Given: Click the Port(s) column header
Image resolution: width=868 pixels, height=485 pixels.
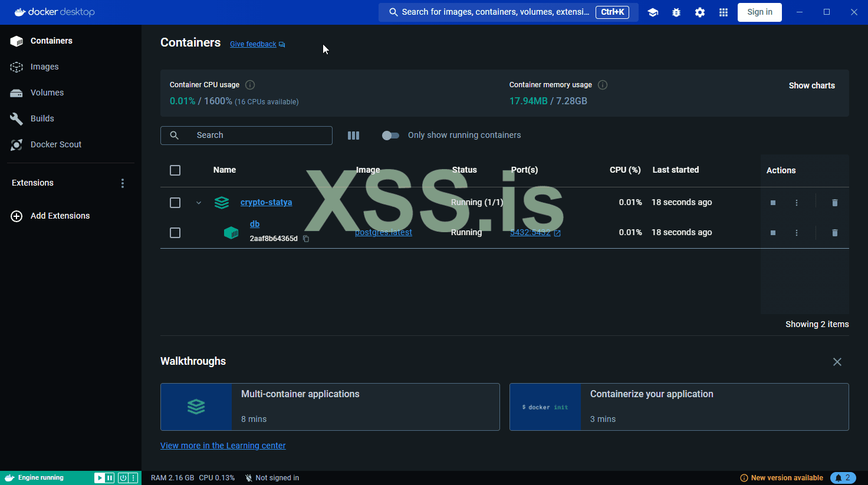Looking at the screenshot, I should click(524, 170).
